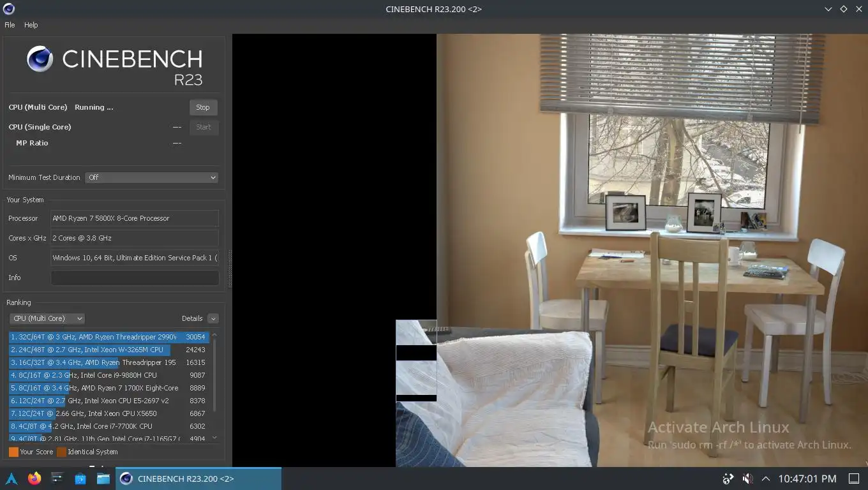
Task: Click the OS field showing Windows 10
Action: (135, 258)
